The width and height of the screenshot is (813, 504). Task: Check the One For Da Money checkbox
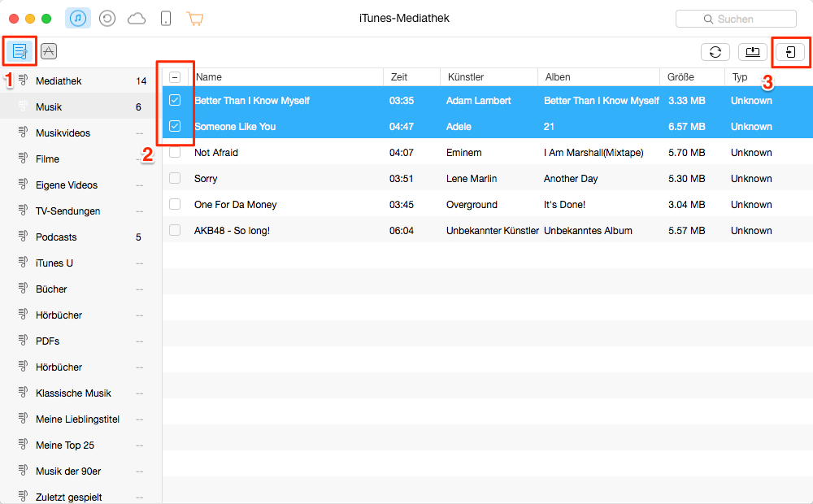175,204
